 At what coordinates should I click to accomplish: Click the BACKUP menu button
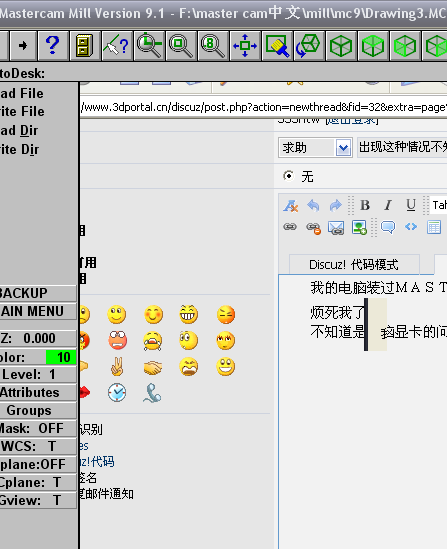click(x=37, y=293)
